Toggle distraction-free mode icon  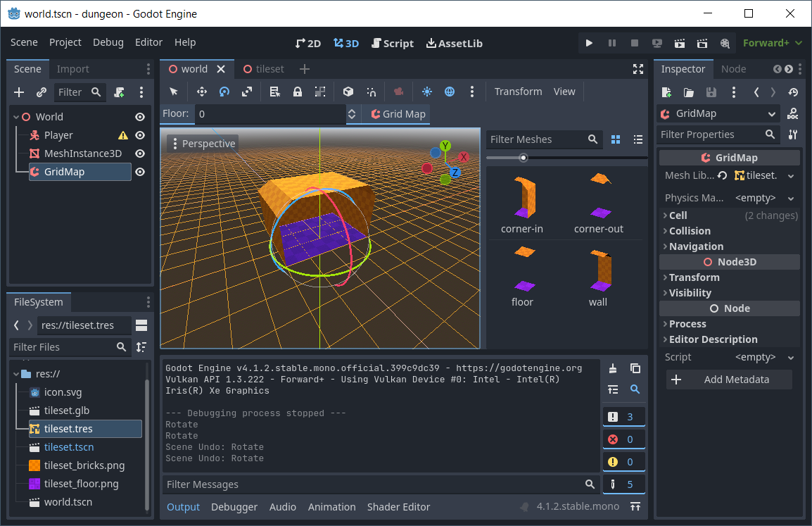pyautogui.click(x=637, y=69)
